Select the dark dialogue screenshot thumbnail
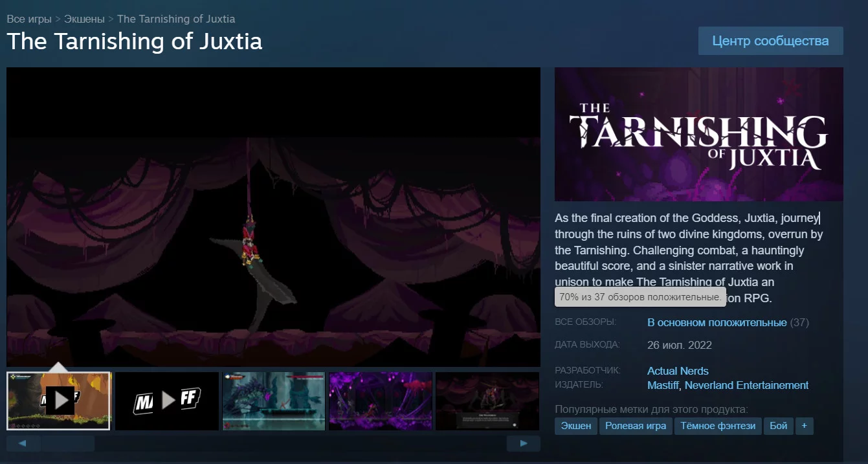 [487, 401]
